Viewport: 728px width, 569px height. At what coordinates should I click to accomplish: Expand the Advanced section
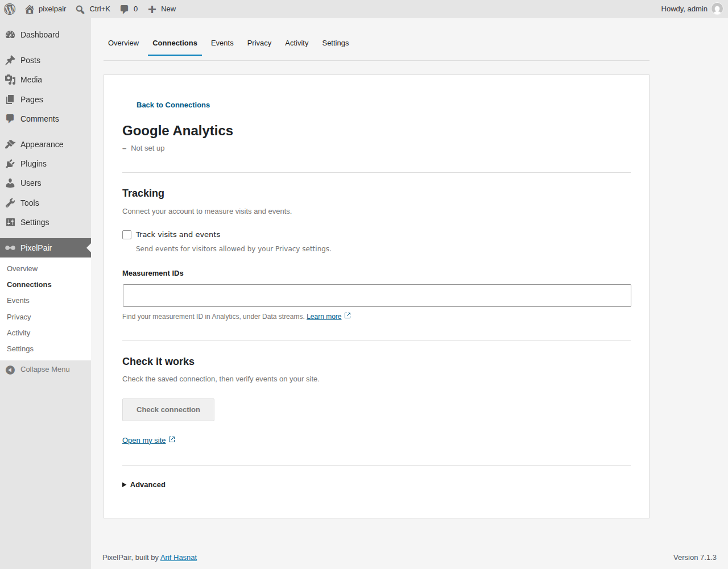click(144, 485)
